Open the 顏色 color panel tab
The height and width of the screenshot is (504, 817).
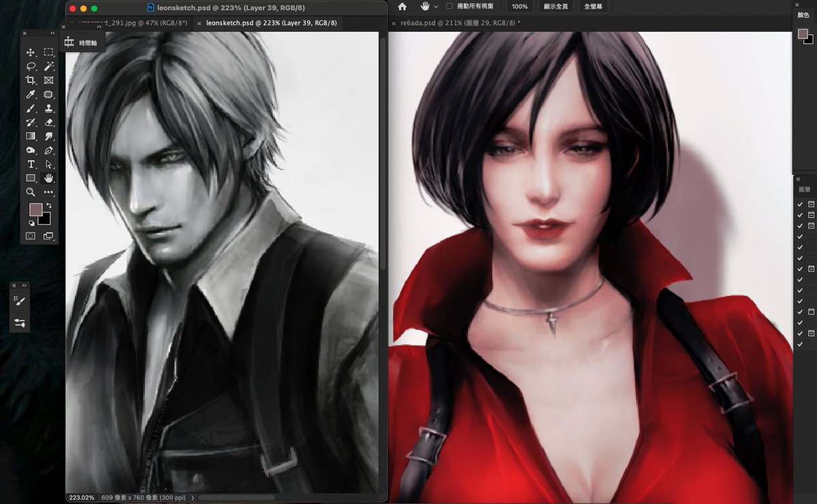pyautogui.click(x=804, y=15)
